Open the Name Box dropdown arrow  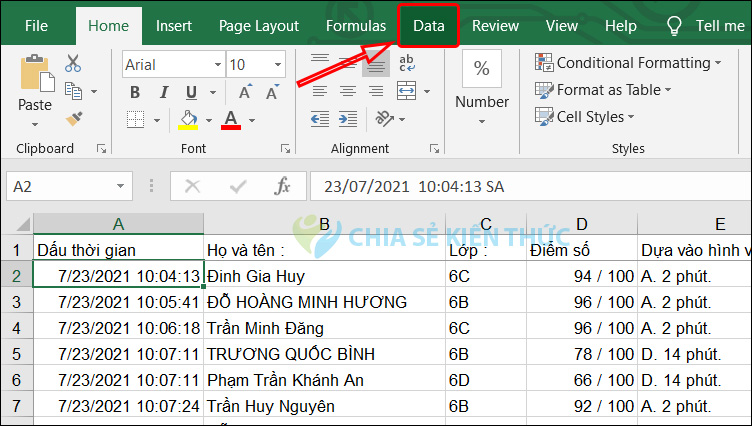click(x=120, y=186)
